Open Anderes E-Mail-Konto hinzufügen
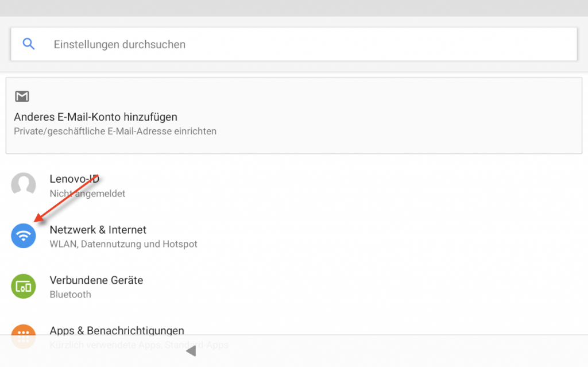 95,117
